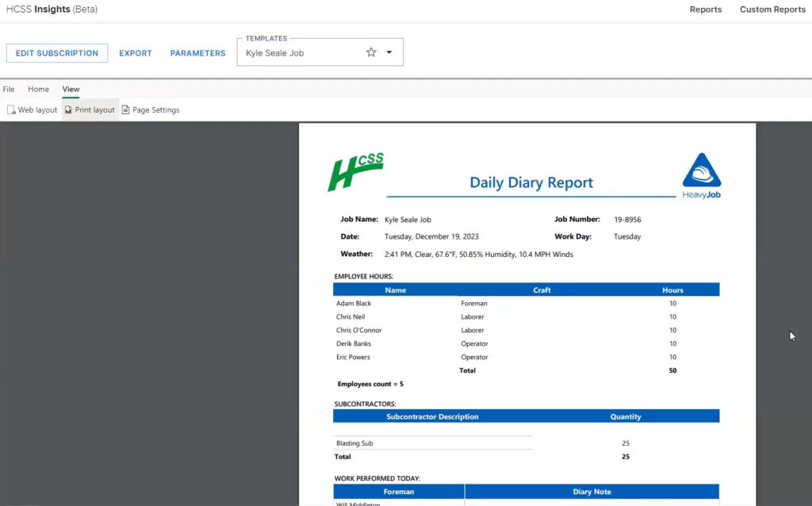Screen dimensions: 812x506
Task: Click the EDIT SUBSCRIPTION button
Action: (x=56, y=52)
